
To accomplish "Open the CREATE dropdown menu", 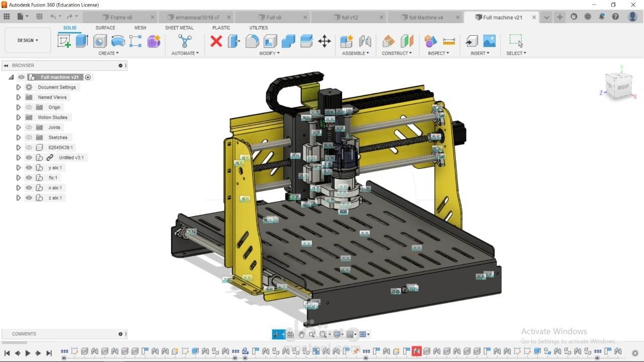I will [x=109, y=53].
